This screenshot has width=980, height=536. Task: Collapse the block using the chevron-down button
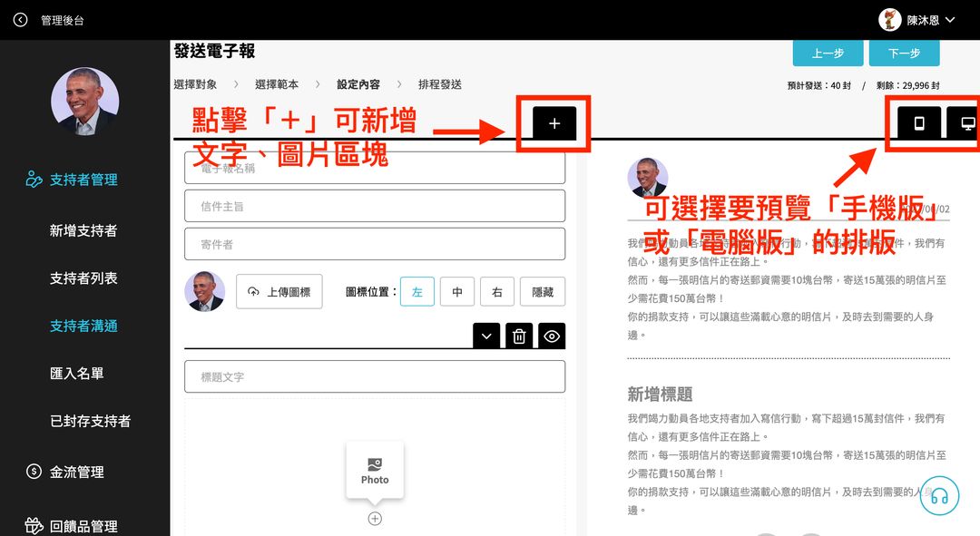point(487,336)
